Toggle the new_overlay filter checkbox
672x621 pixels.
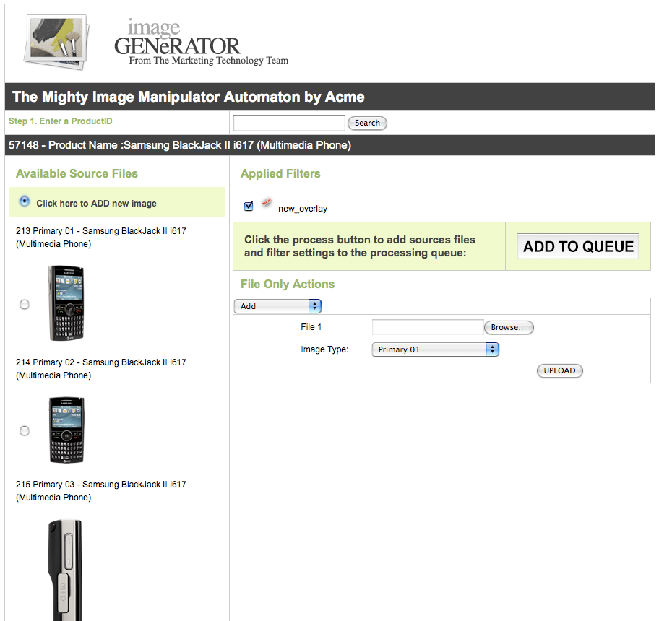point(249,207)
